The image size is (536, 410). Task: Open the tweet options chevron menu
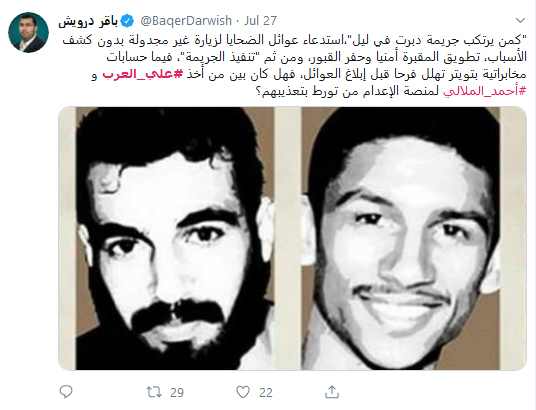point(520,21)
